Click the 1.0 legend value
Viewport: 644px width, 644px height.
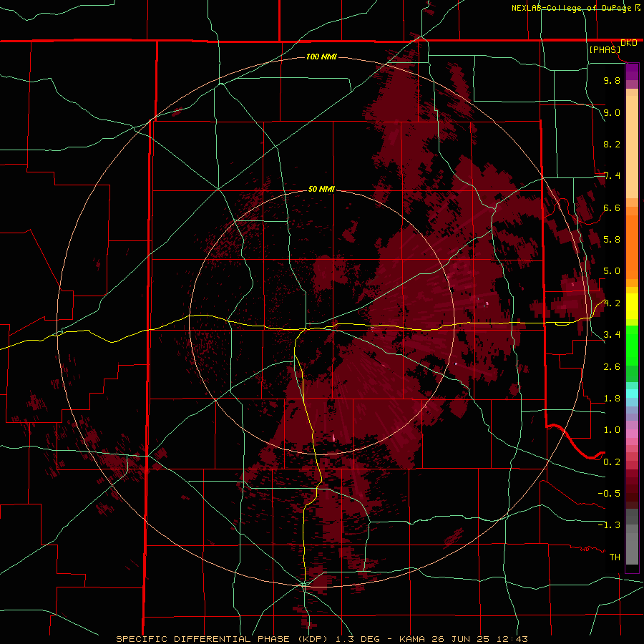[x=612, y=430]
